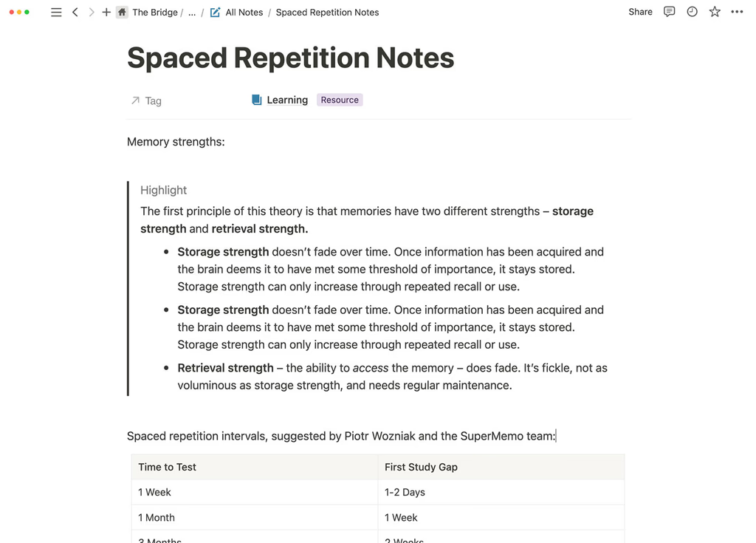Go forward with the right arrow
The width and height of the screenshot is (756, 543).
click(92, 13)
